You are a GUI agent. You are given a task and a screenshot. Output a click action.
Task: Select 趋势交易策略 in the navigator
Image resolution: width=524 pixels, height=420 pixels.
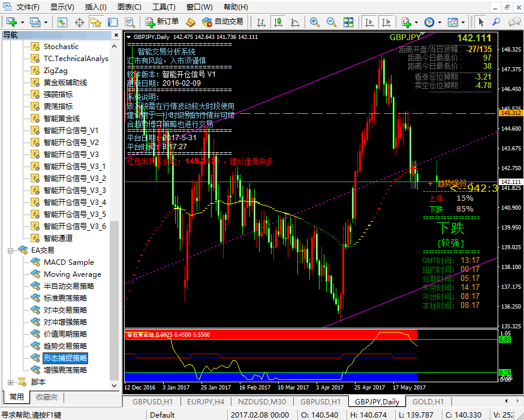coord(65,346)
